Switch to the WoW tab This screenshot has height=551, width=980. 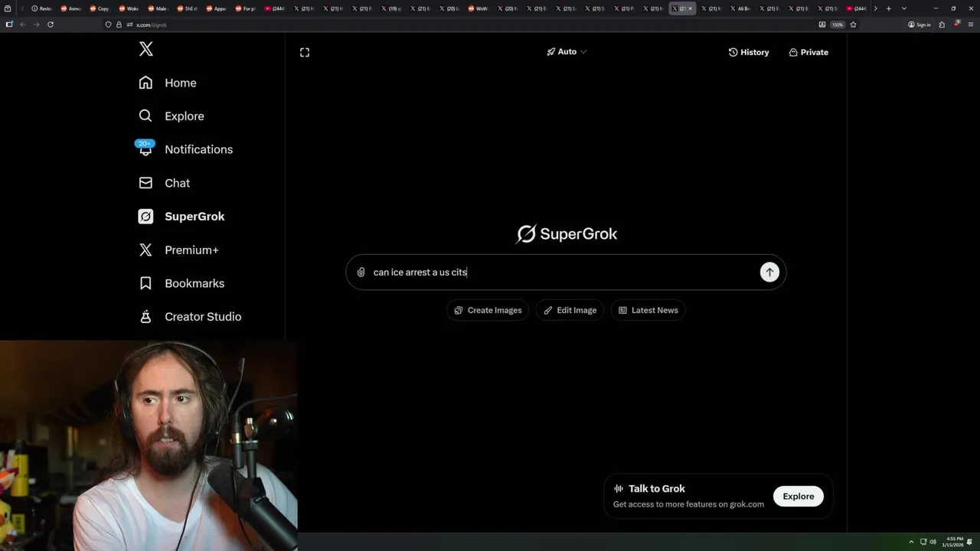pyautogui.click(x=478, y=8)
